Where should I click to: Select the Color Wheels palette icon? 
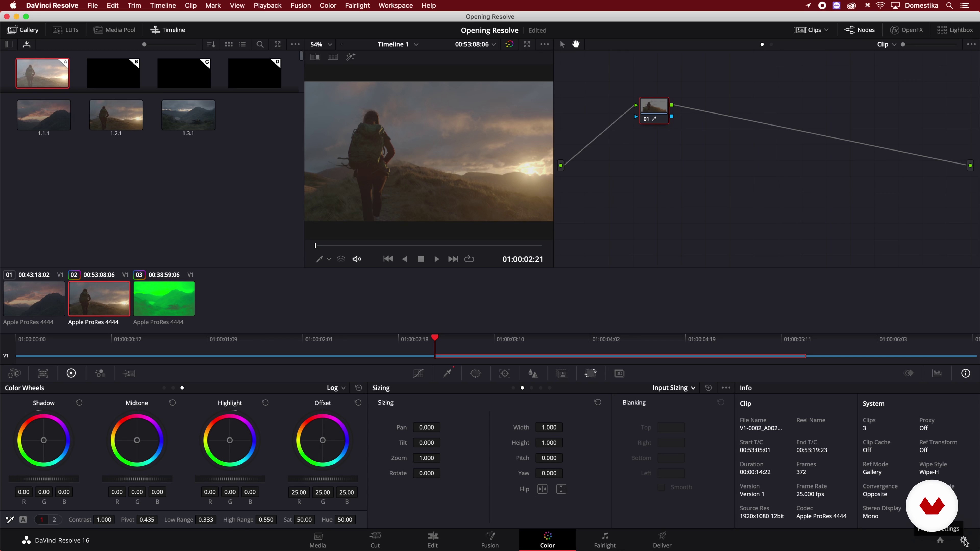tap(71, 373)
